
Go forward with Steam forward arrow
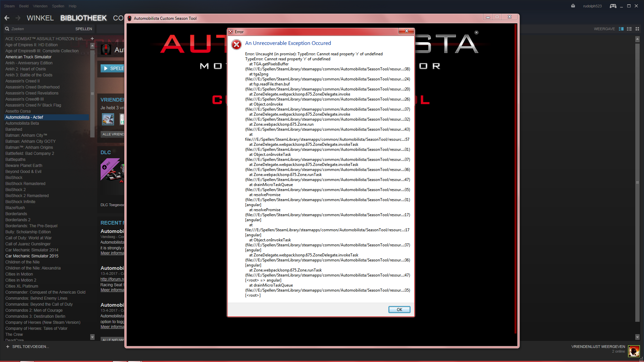(x=18, y=18)
